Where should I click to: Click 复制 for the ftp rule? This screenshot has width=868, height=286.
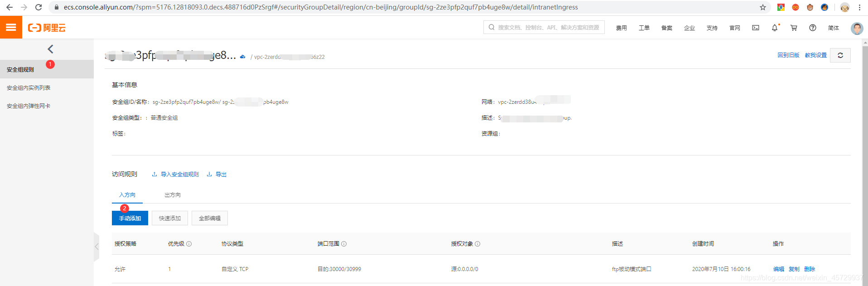click(x=794, y=269)
